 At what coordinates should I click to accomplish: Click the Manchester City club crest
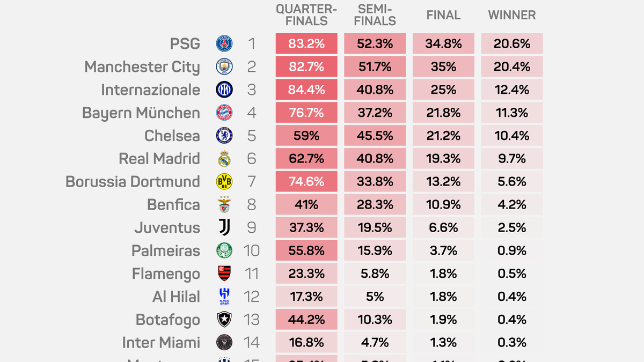tap(224, 67)
